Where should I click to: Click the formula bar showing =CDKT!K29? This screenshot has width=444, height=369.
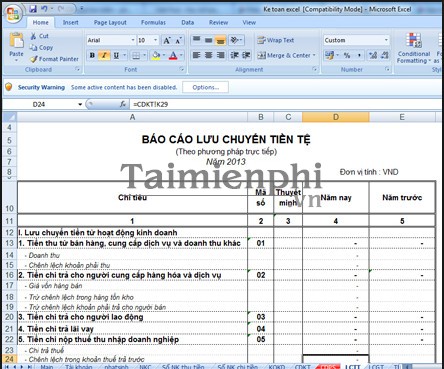click(286, 104)
